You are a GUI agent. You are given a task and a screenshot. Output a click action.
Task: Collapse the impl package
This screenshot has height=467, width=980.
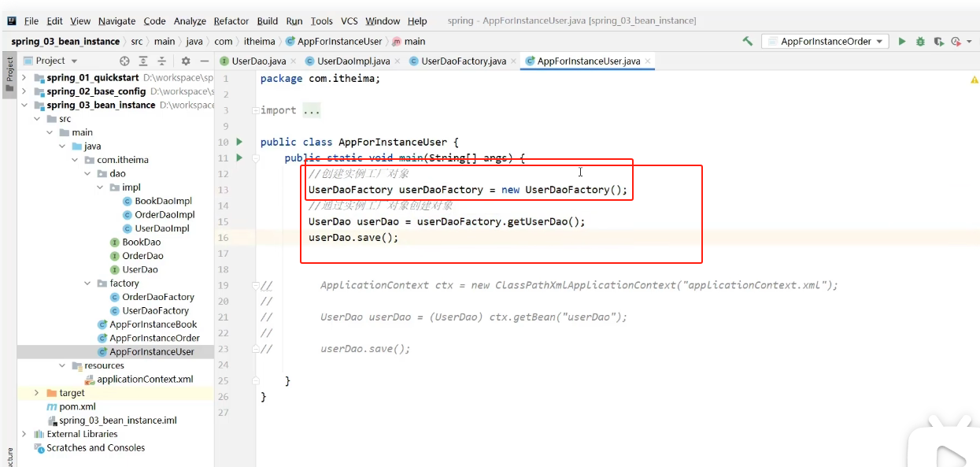pos(100,187)
